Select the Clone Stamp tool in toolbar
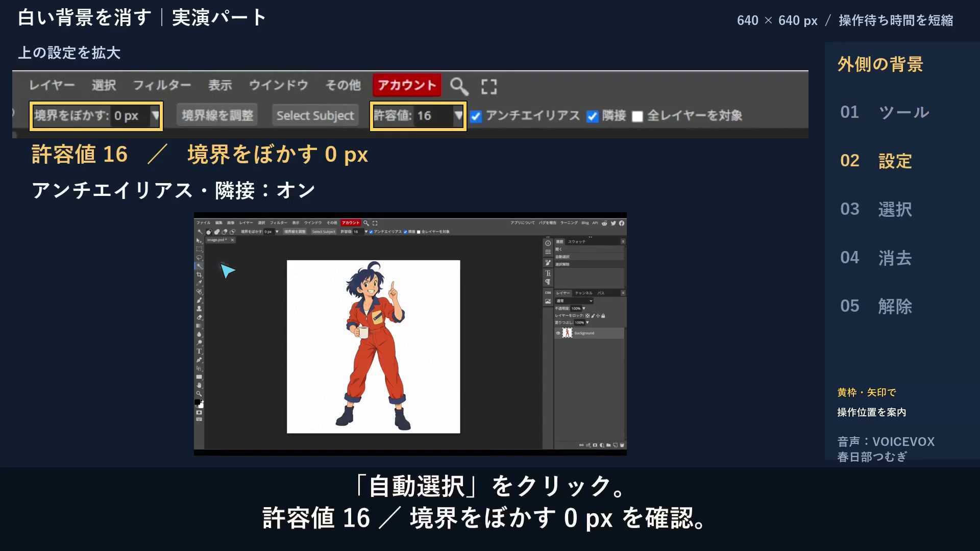This screenshot has height=551, width=980. [199, 309]
